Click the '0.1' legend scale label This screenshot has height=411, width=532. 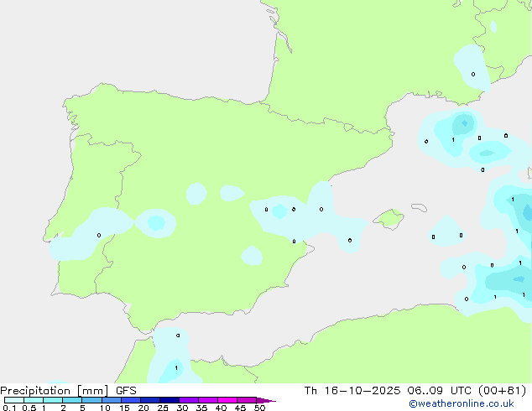click(9, 408)
